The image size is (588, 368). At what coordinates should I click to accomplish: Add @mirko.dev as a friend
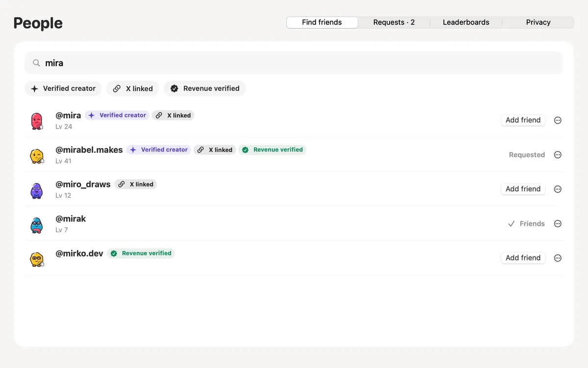[523, 258]
